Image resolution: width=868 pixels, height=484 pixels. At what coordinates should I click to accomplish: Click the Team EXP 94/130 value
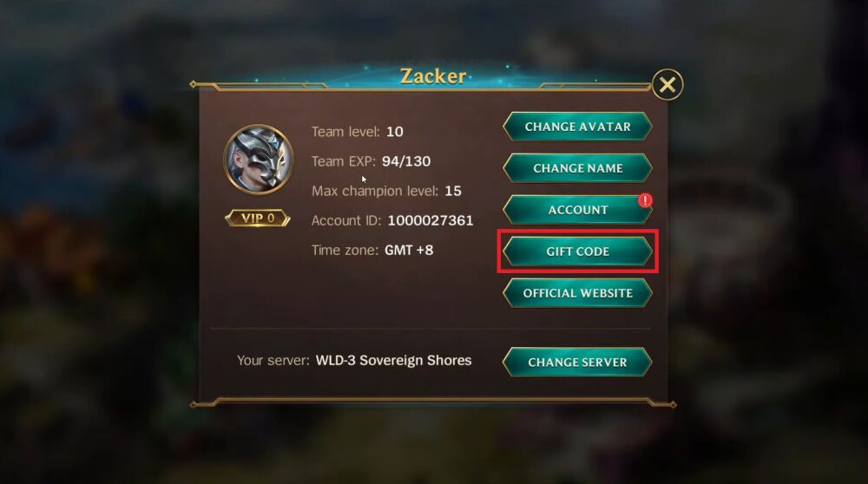(406, 161)
